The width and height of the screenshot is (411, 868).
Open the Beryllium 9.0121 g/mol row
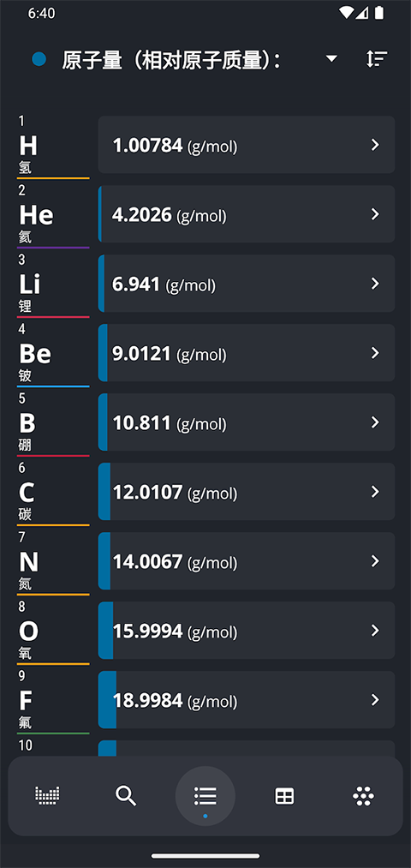point(247,353)
